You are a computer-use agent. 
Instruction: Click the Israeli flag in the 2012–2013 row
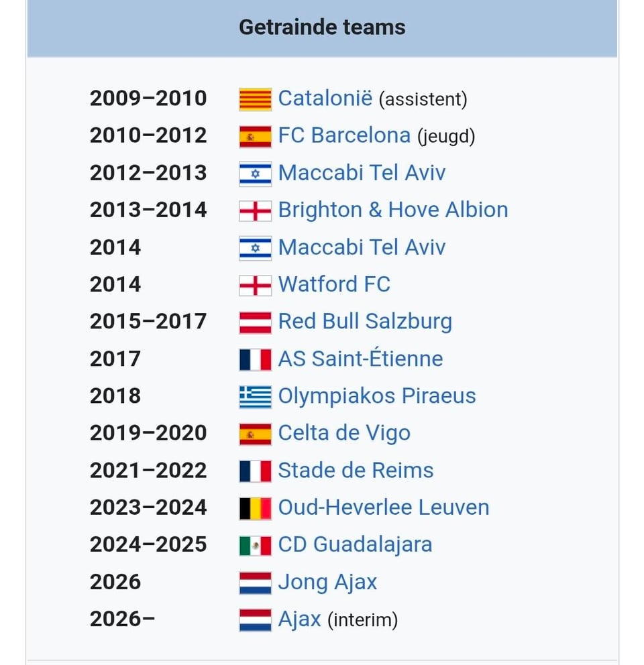[255, 174]
